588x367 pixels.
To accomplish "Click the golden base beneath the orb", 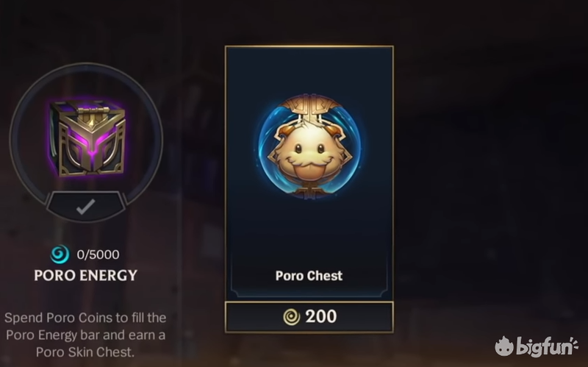I will click(309, 191).
